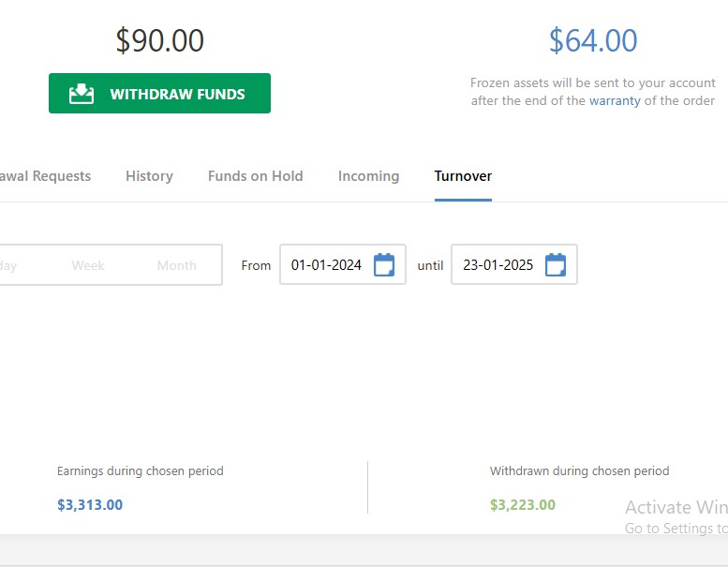Select the Turnover tab
Viewport: 728px width, 567px height.
463,176
